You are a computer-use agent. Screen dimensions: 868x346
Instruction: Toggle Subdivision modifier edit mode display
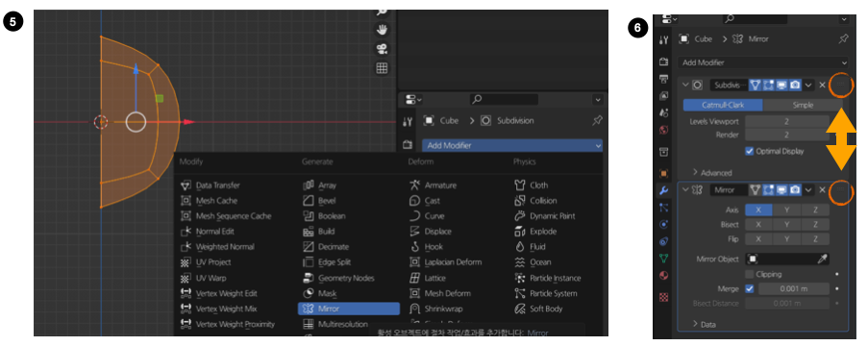768,86
